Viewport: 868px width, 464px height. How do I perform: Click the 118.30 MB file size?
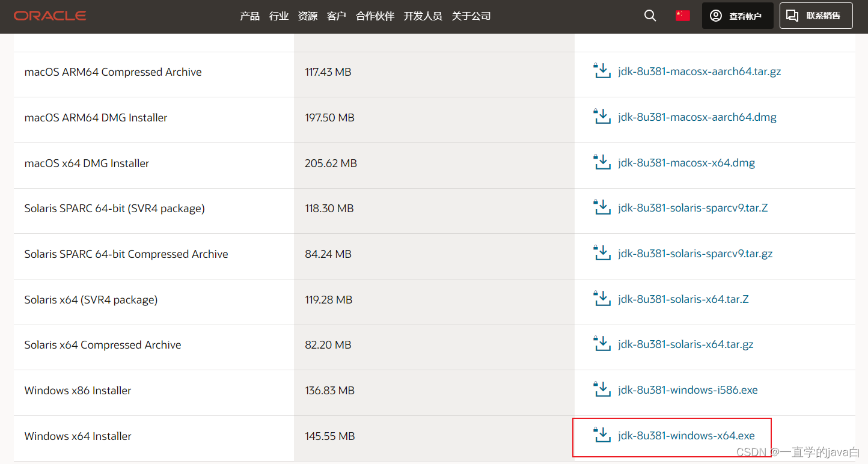(x=329, y=209)
